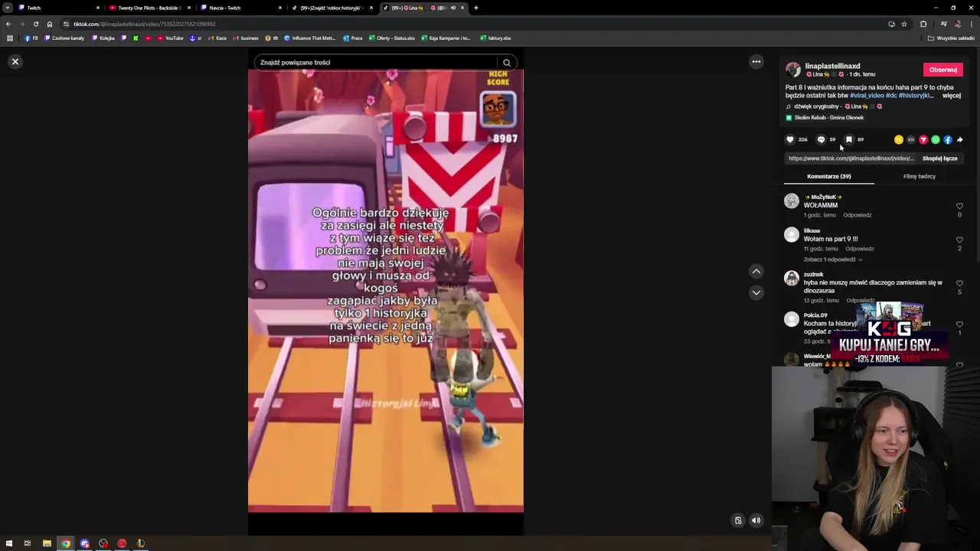
Task: Open the Windows Start menu
Action: pos(8,543)
